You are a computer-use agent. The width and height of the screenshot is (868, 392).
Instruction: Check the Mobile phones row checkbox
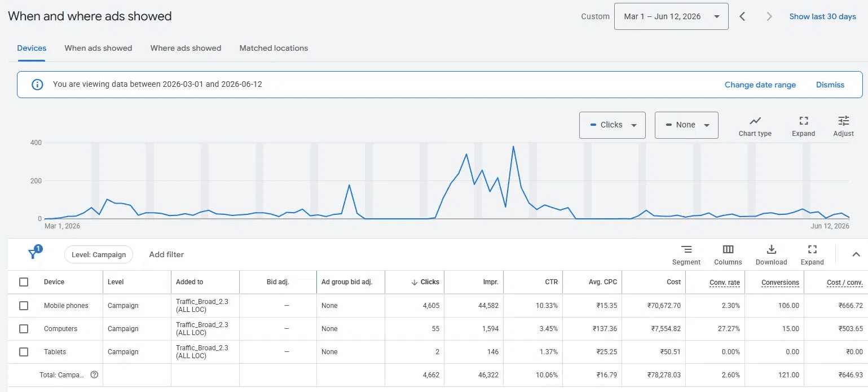pyautogui.click(x=24, y=306)
